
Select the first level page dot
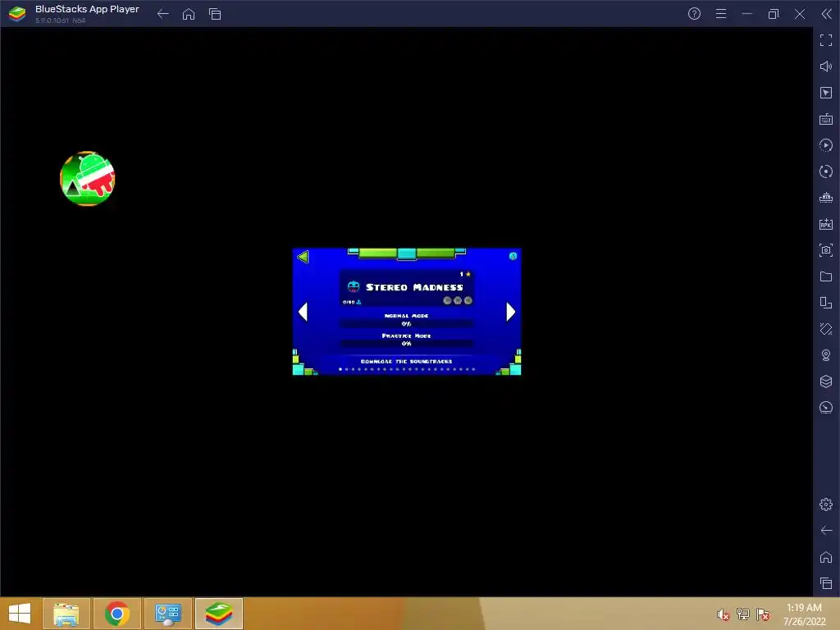coord(340,369)
